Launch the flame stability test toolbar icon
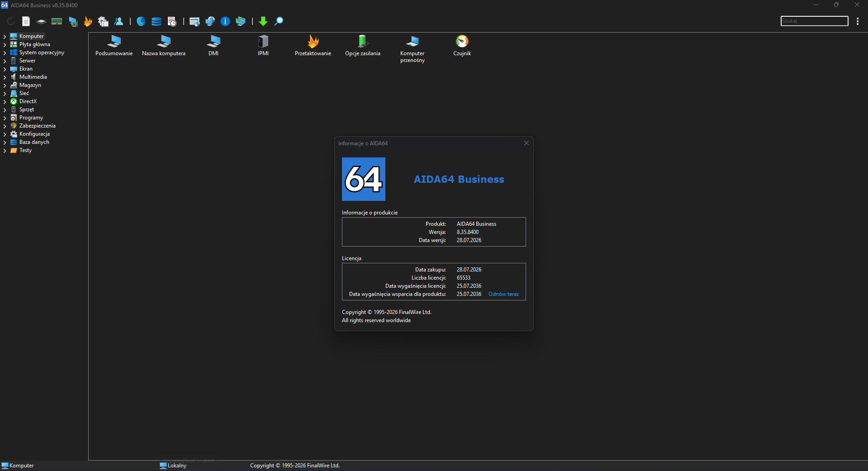The height and width of the screenshot is (471, 868). click(x=88, y=21)
